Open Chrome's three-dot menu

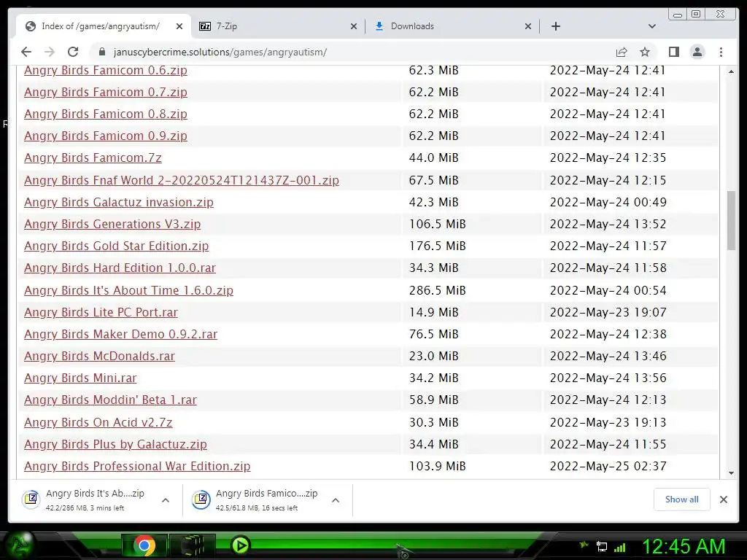721,52
